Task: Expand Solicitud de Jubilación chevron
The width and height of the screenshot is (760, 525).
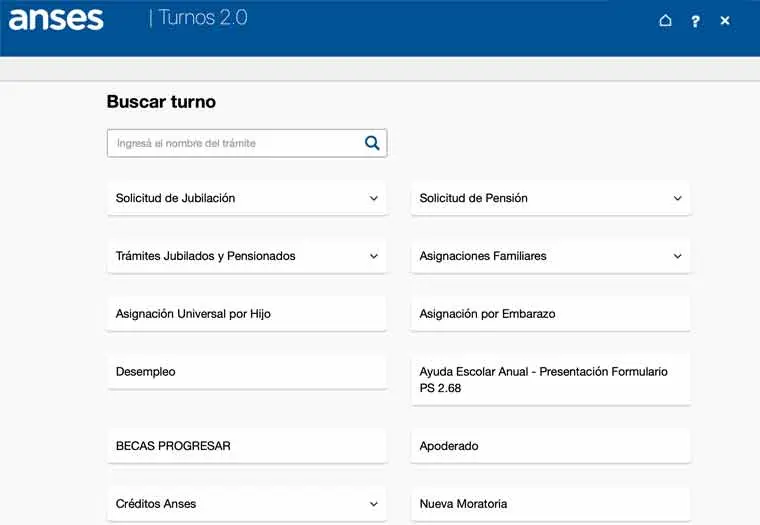Action: [374, 198]
